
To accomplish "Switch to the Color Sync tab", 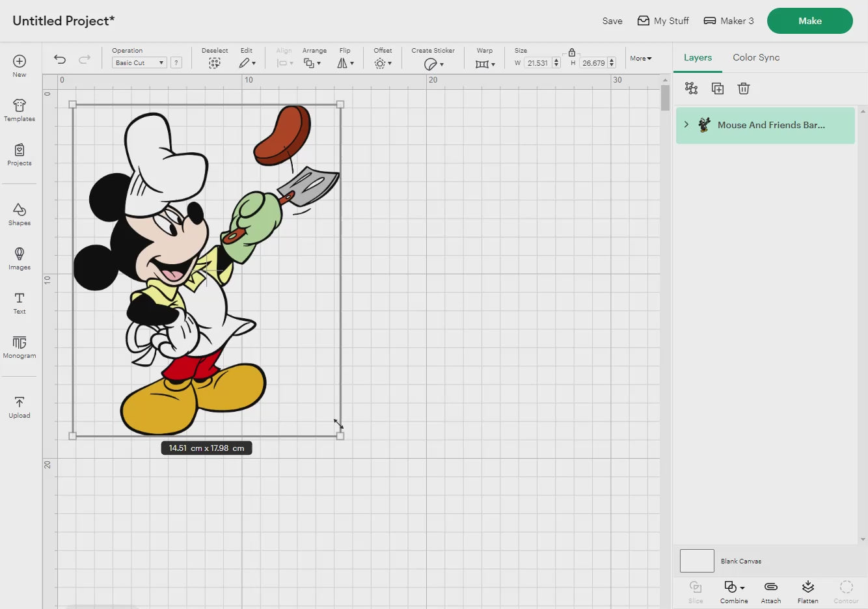I will (756, 57).
